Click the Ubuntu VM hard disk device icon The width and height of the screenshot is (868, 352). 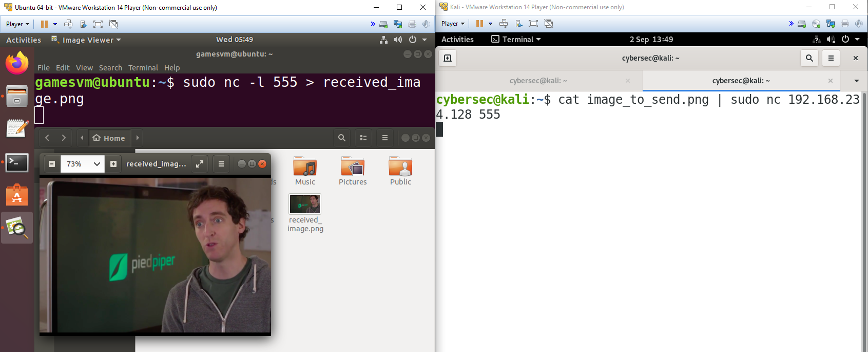pyautogui.click(x=383, y=24)
